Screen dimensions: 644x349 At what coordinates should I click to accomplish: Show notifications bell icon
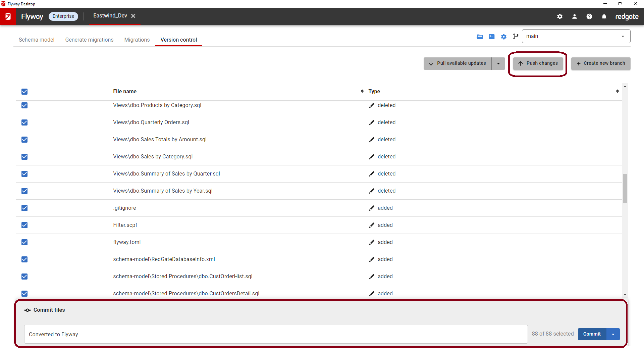[604, 16]
